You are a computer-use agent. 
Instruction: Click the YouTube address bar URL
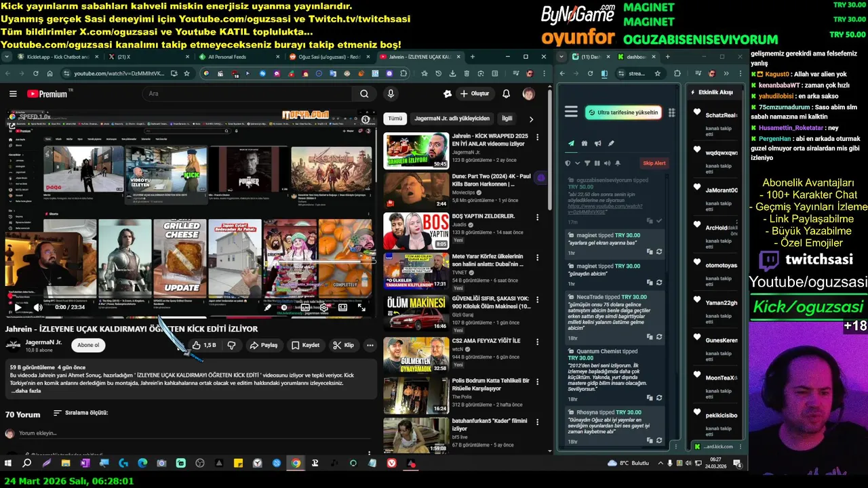point(119,73)
